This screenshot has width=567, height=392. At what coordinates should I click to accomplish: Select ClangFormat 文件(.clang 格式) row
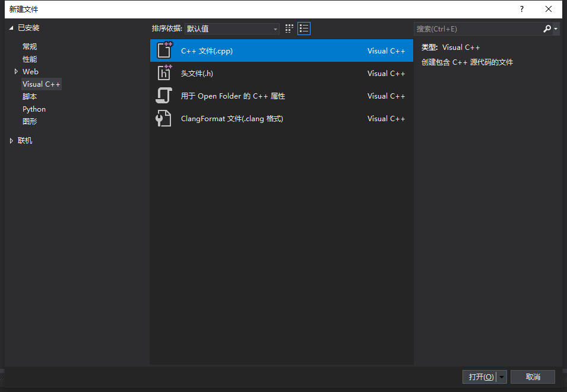[281, 119]
